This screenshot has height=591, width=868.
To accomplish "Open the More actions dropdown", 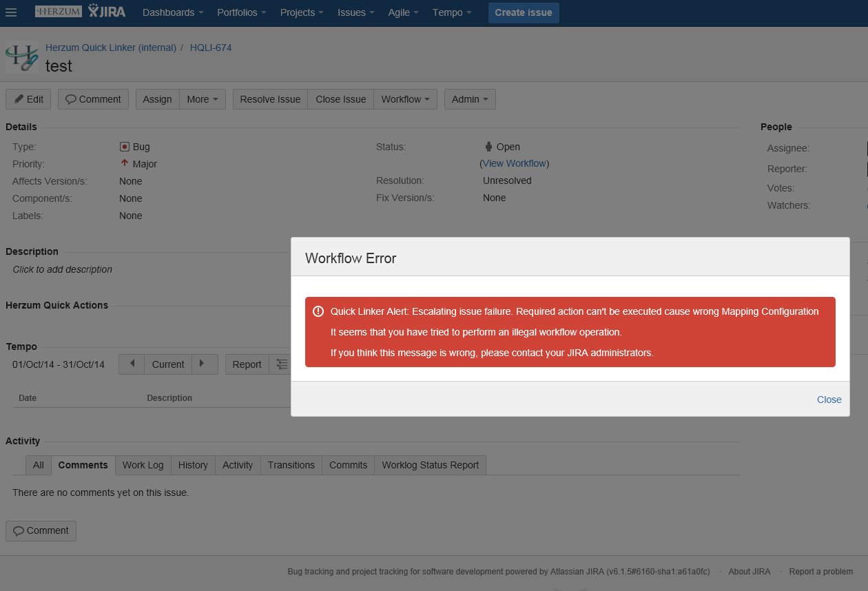I will point(203,99).
